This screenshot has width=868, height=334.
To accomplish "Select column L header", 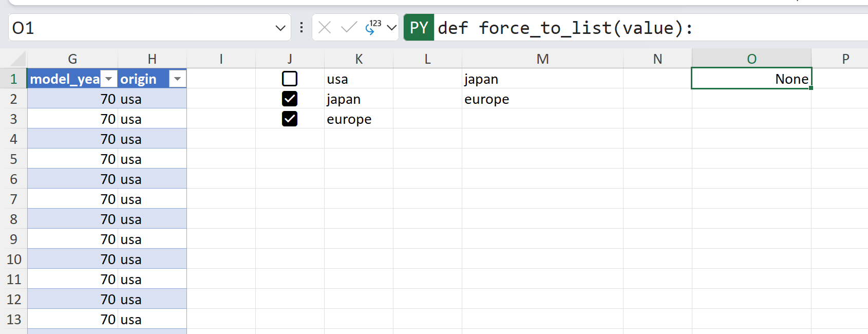I will coord(427,59).
